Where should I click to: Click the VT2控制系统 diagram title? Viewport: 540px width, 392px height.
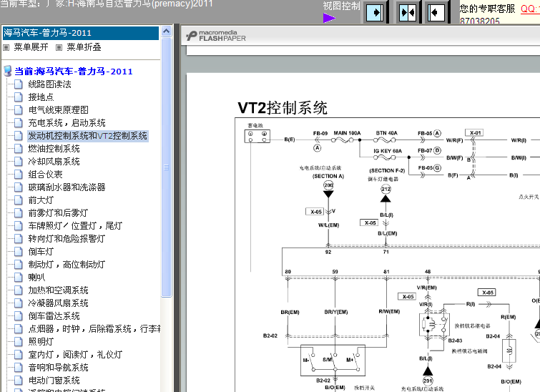[283, 108]
